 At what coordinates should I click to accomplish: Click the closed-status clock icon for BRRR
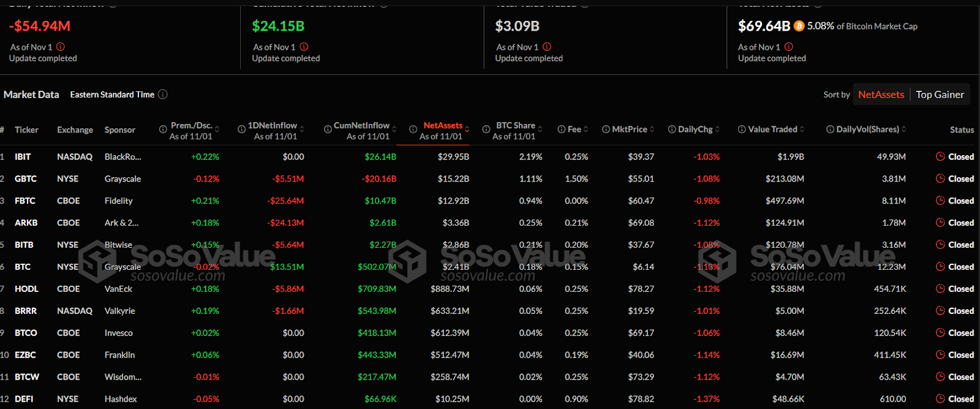pyautogui.click(x=940, y=311)
